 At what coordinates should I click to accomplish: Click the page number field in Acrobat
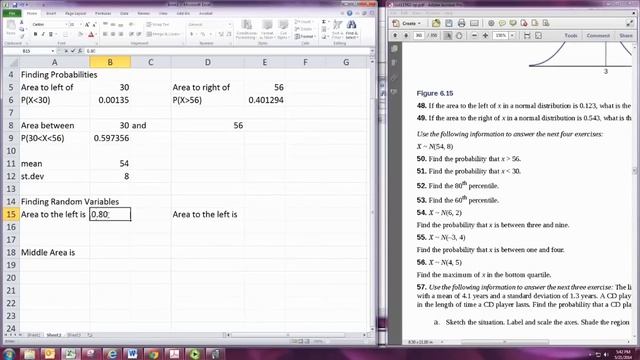(418, 36)
